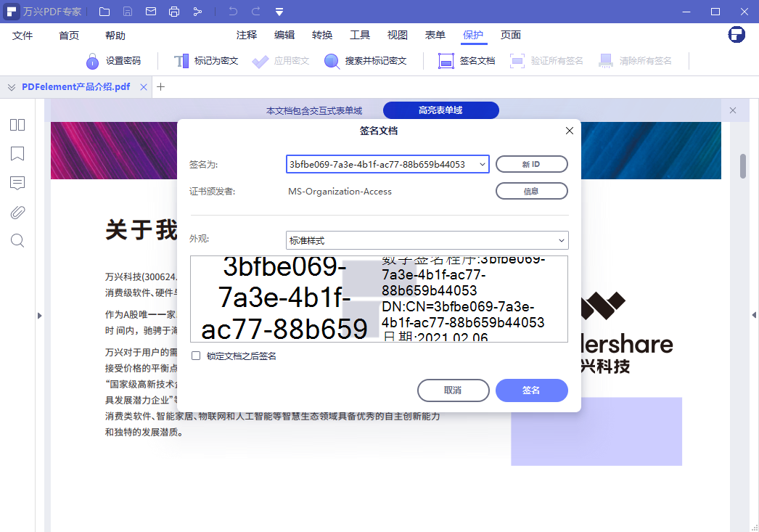Dismiss the form field notification bar

[x=733, y=110]
